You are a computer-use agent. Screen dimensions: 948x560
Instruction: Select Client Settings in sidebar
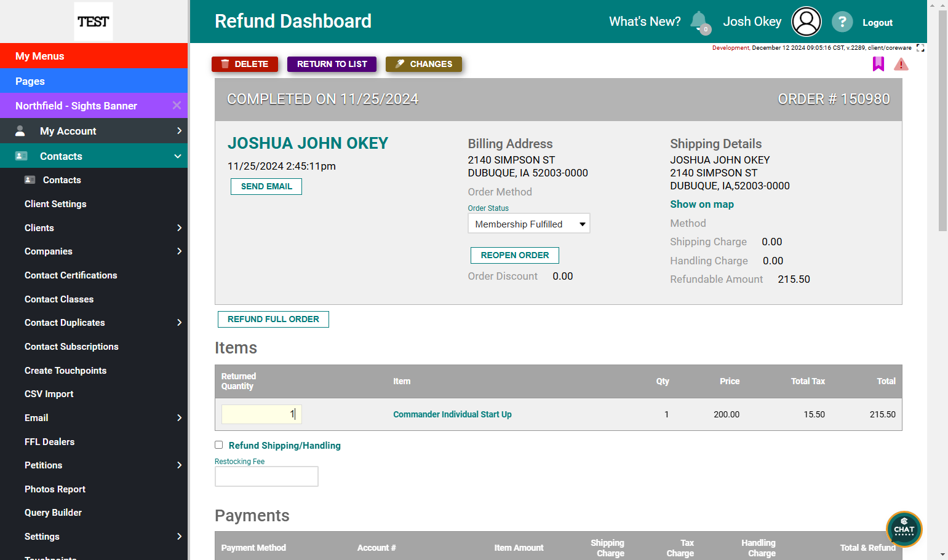tap(55, 204)
